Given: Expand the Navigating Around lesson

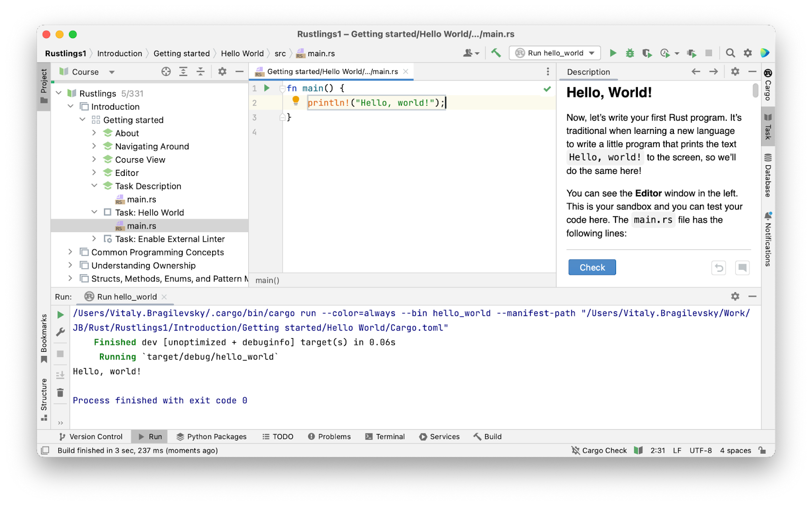Looking at the screenshot, I should [x=94, y=146].
